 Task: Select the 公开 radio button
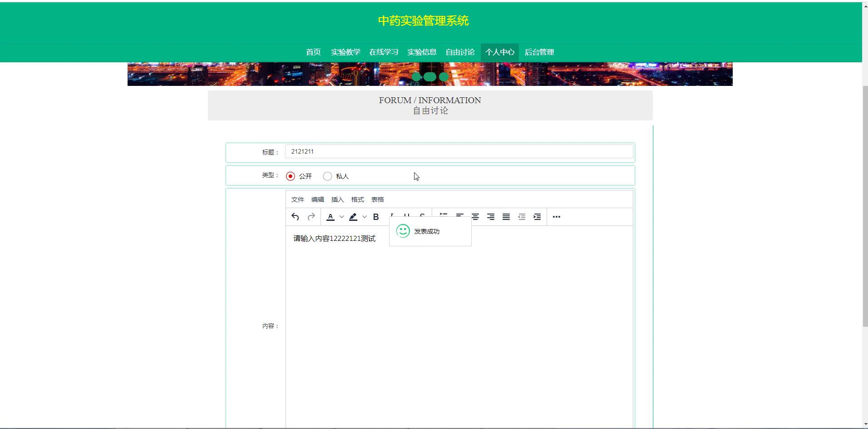(291, 176)
